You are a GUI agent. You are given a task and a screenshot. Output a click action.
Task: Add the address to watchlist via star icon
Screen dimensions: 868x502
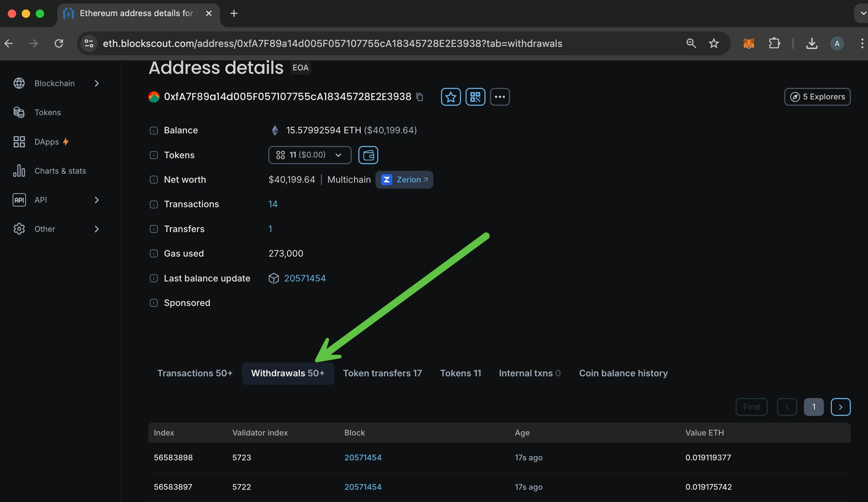(451, 97)
